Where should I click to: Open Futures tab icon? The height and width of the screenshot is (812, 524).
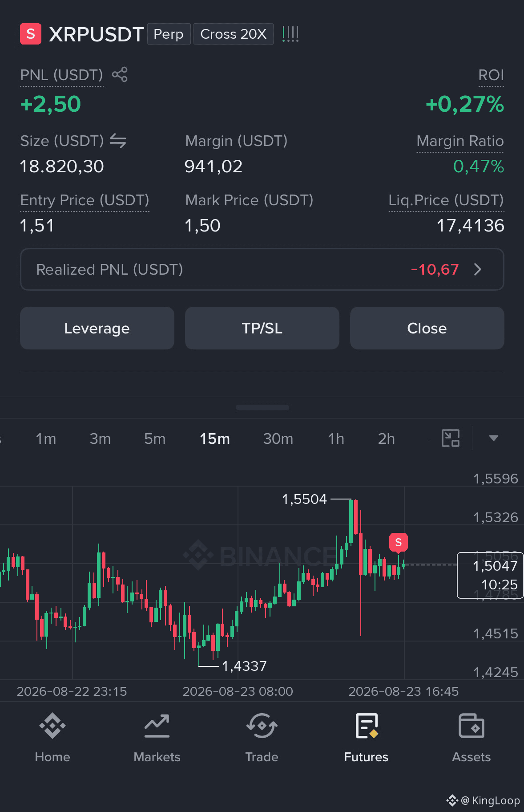click(x=367, y=726)
